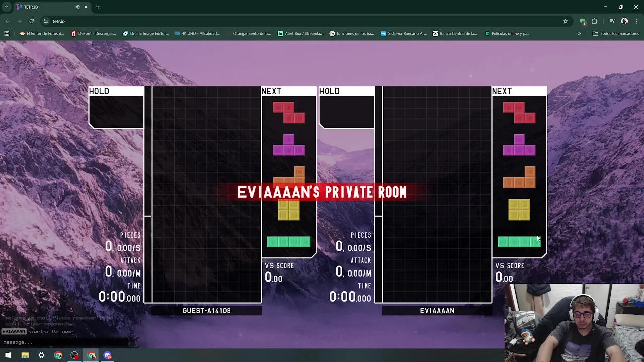View site information icon next to URL

click(x=46, y=21)
